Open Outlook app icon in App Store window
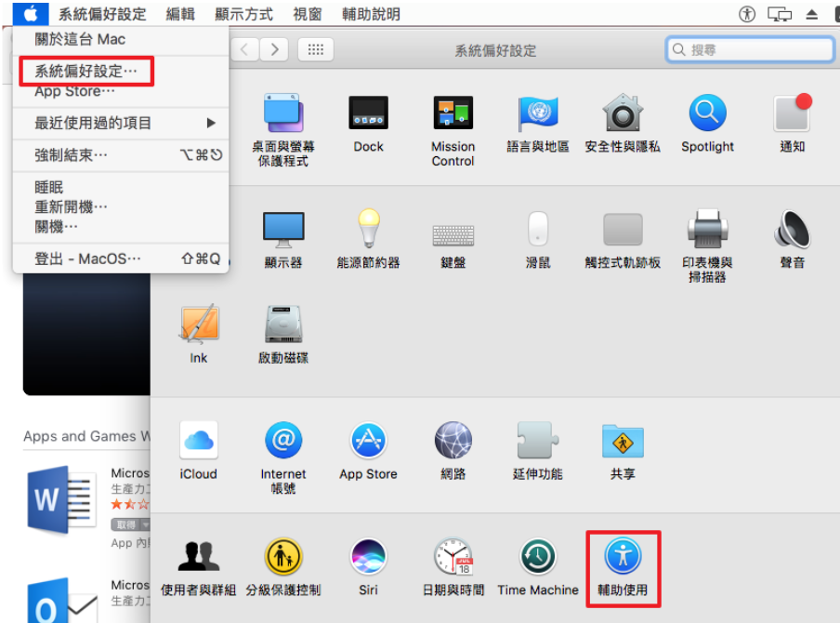Image resolution: width=840 pixels, height=623 pixels. 62,601
